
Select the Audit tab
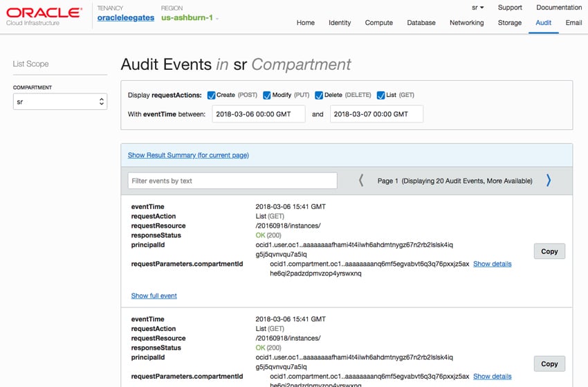point(543,23)
